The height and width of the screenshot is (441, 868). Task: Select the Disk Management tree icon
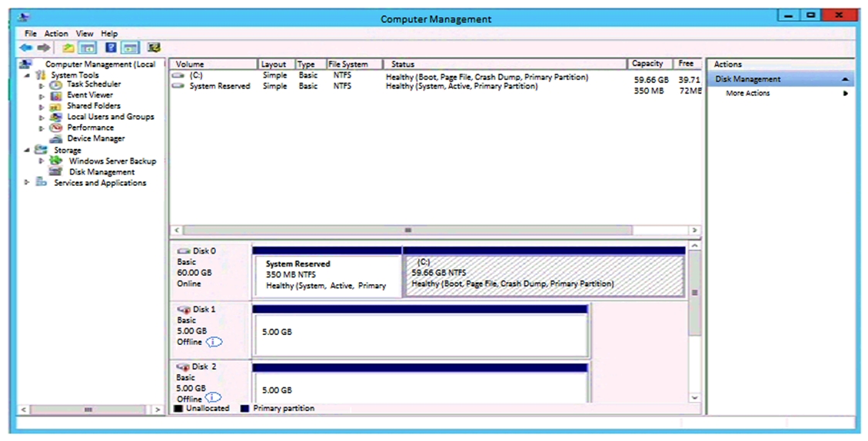(55, 172)
